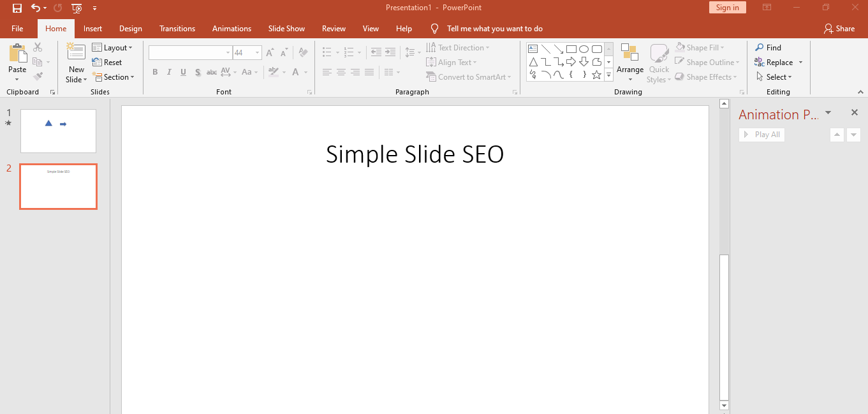Viewport: 868px width, 414px height.
Task: Click the Sign in button
Action: [727, 7]
